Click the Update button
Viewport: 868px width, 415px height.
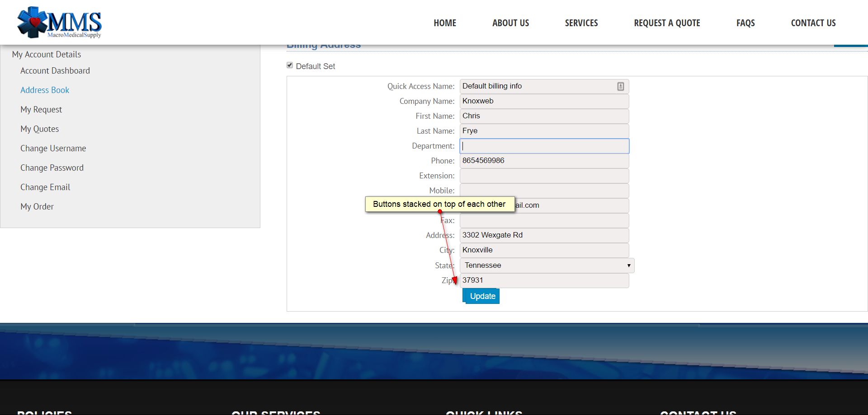482,296
